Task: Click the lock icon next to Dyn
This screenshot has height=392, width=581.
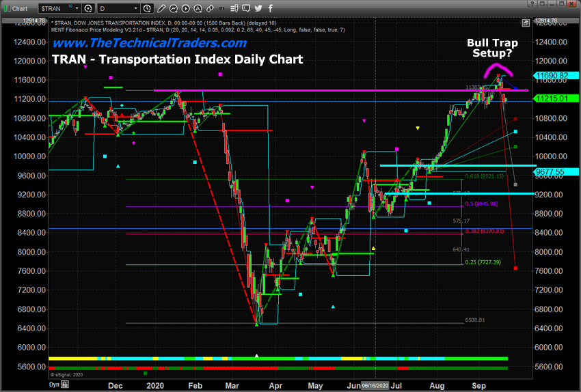Action: click(65, 384)
